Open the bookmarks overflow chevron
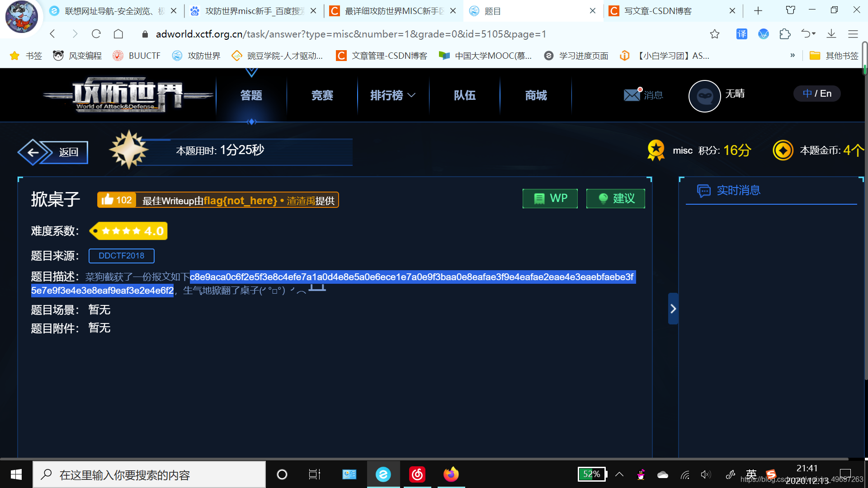The image size is (868, 488). click(x=793, y=55)
